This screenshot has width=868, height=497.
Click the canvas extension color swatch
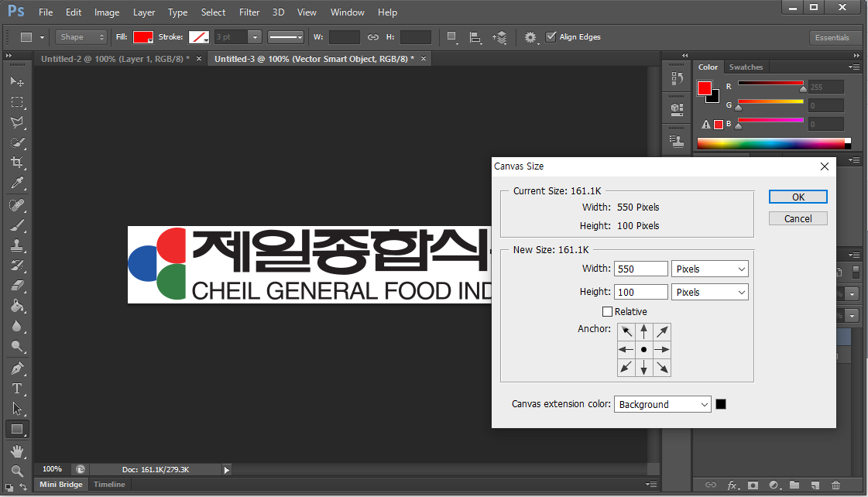(721, 404)
